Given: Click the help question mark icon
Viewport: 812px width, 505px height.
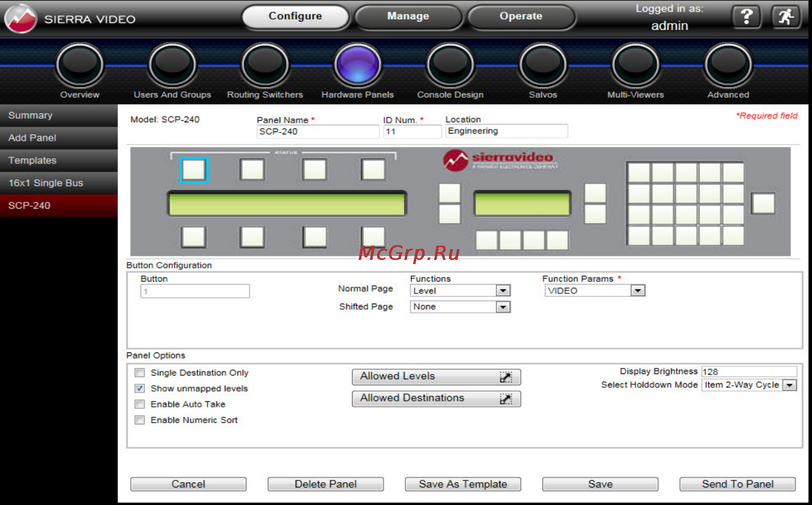Looking at the screenshot, I should coord(746,17).
